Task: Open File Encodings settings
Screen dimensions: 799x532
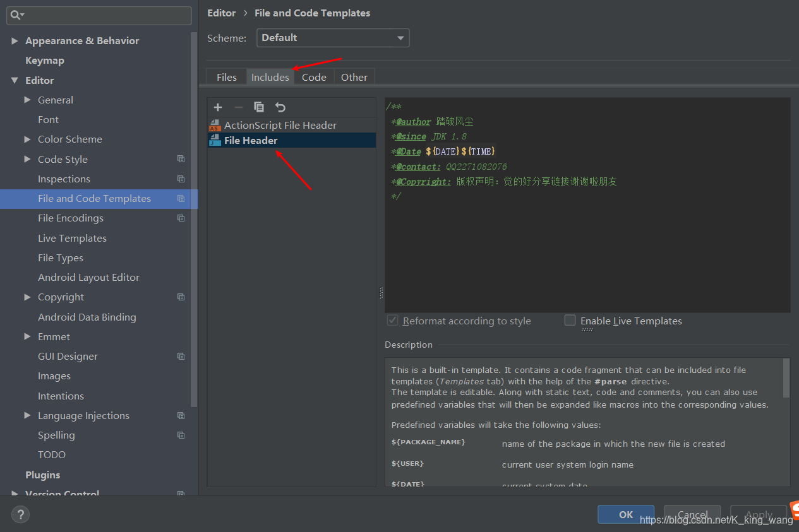Action: pyautogui.click(x=71, y=218)
